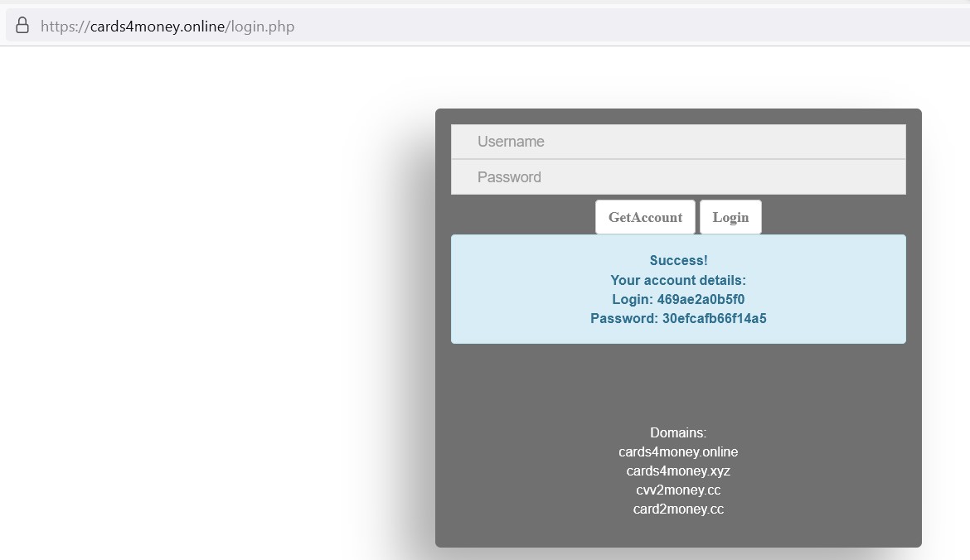Click the Your account details text line
The height and width of the screenshot is (560, 970).
(x=678, y=280)
